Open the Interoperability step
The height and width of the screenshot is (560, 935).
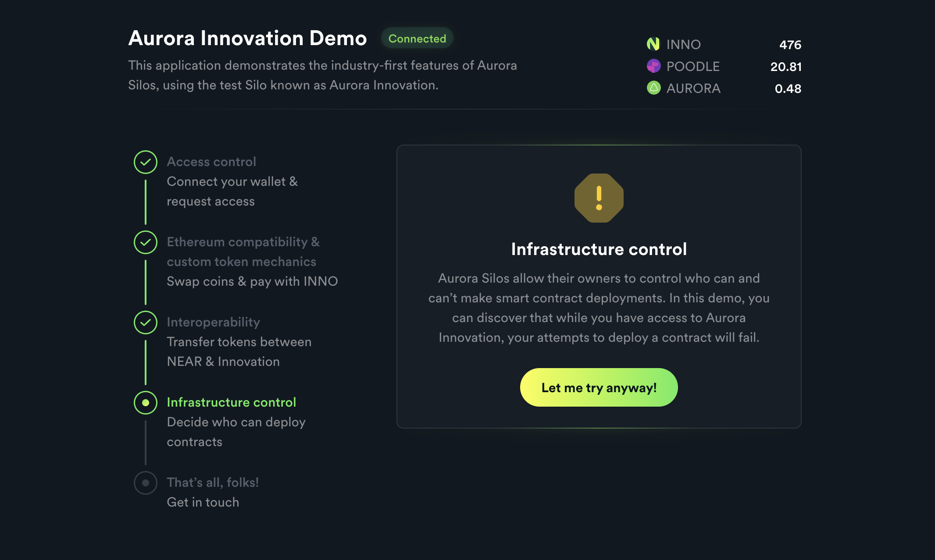(x=214, y=322)
